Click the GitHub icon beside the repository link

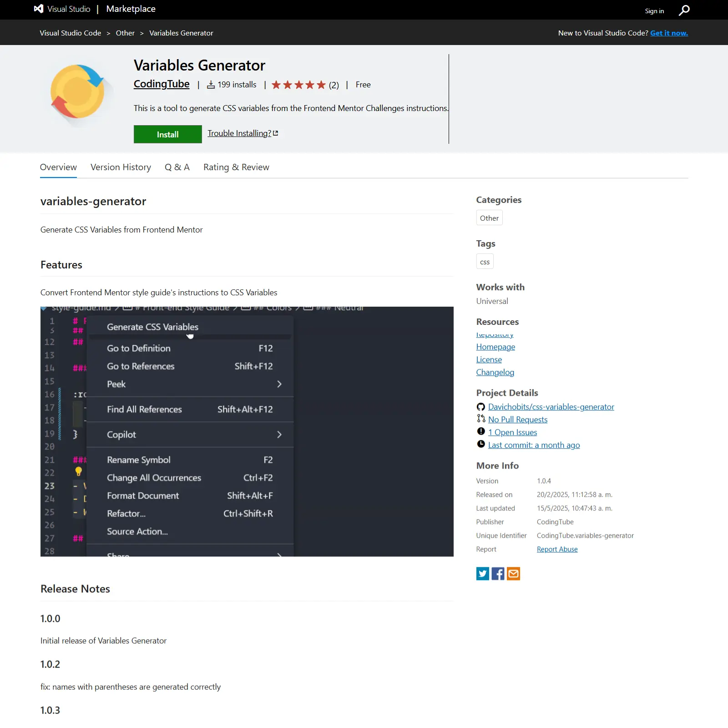coord(481,407)
